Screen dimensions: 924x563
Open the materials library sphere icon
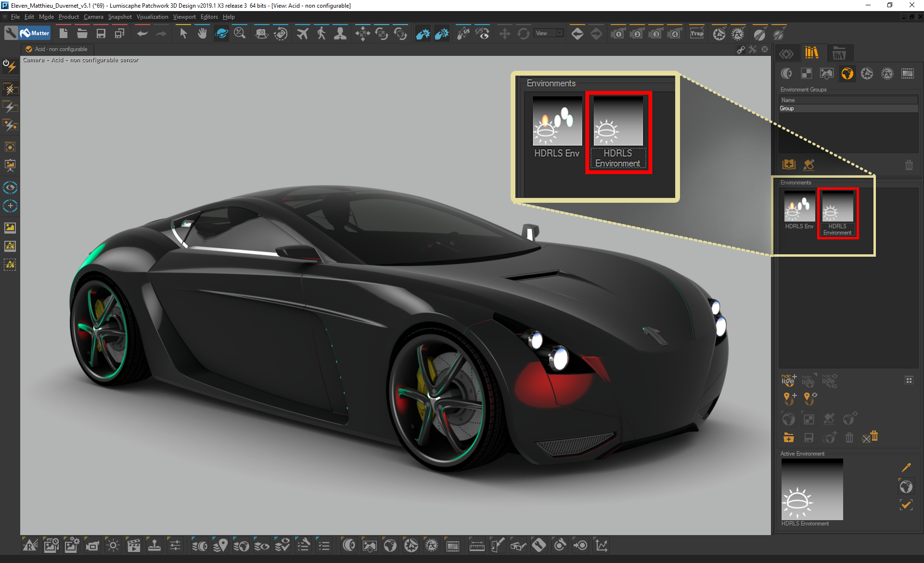786,73
